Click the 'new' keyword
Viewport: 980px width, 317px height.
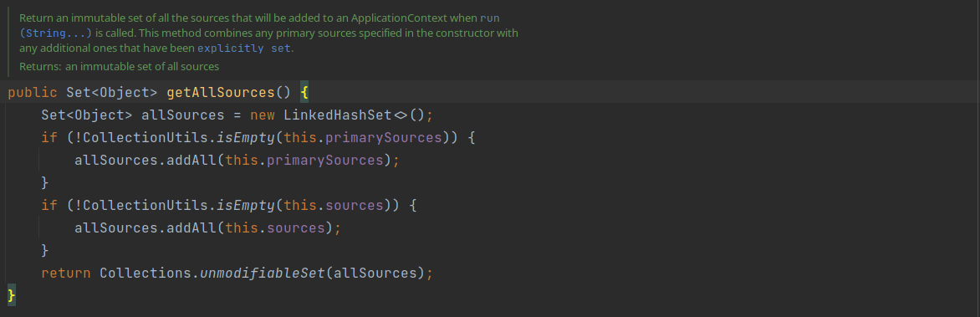pyautogui.click(x=263, y=115)
